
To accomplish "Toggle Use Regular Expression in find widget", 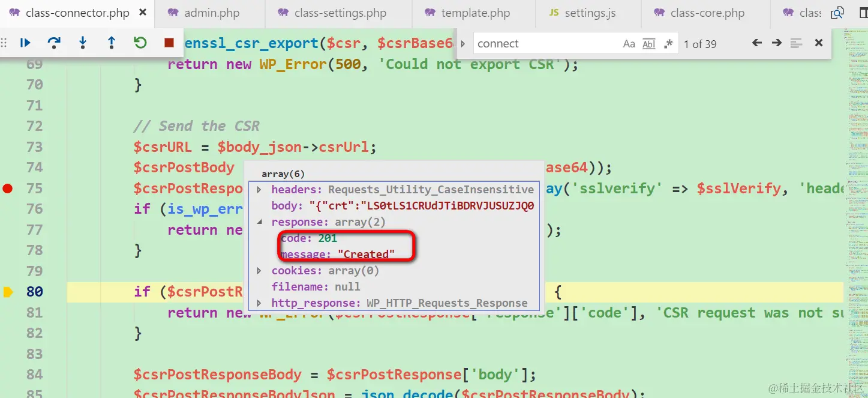I will click(x=668, y=43).
